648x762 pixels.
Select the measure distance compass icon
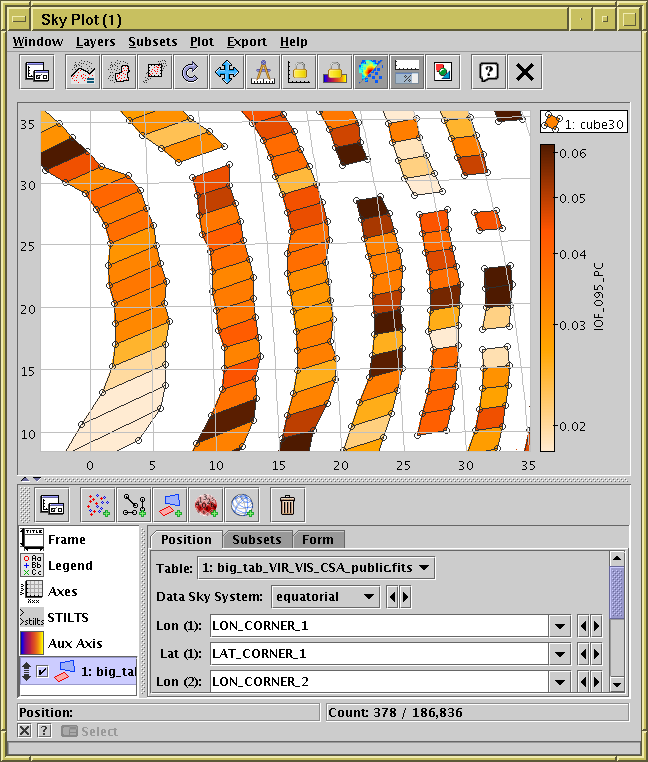pos(263,72)
